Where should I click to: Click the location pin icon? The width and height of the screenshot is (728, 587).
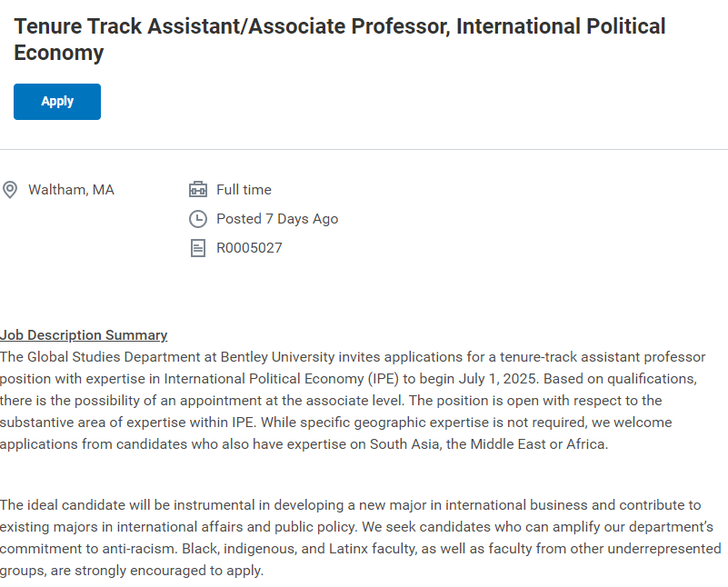[x=10, y=190]
